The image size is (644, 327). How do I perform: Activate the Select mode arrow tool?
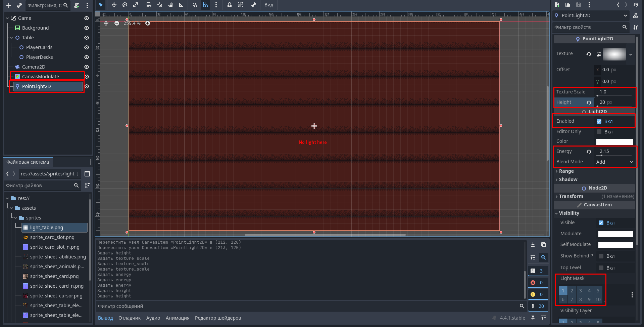tap(101, 5)
